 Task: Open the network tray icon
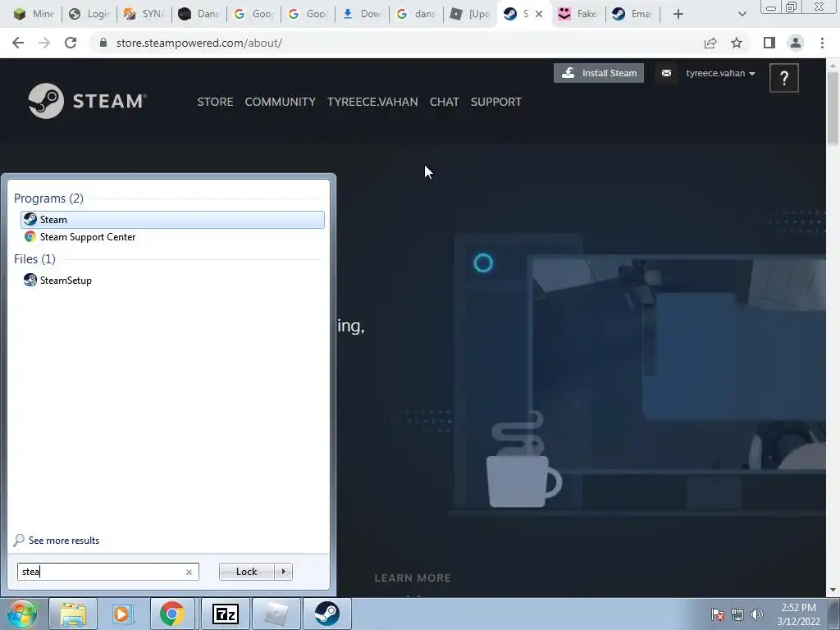pyautogui.click(x=737, y=614)
